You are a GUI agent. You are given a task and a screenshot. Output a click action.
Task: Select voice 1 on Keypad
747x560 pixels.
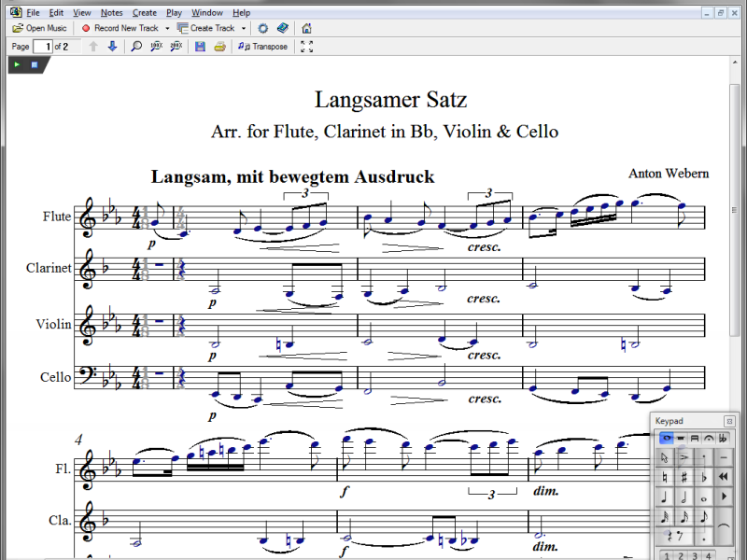click(x=667, y=555)
